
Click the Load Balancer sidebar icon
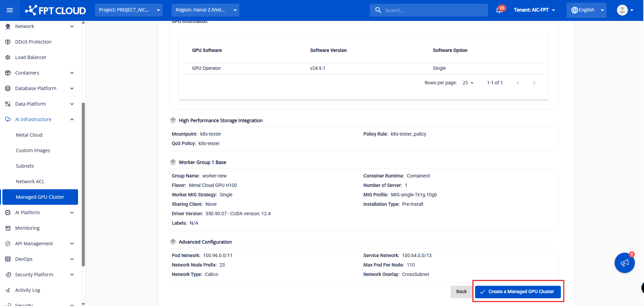(8, 57)
